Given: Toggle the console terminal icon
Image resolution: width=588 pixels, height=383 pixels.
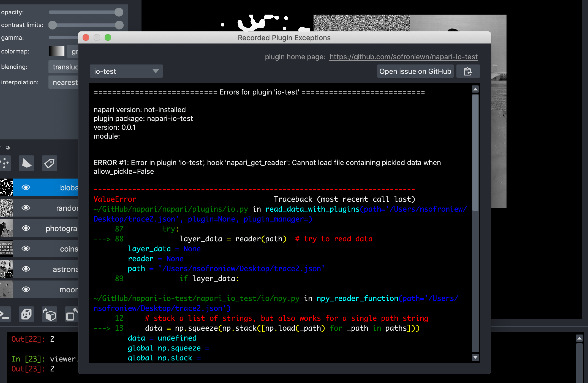Looking at the screenshot, I should (x=5, y=314).
